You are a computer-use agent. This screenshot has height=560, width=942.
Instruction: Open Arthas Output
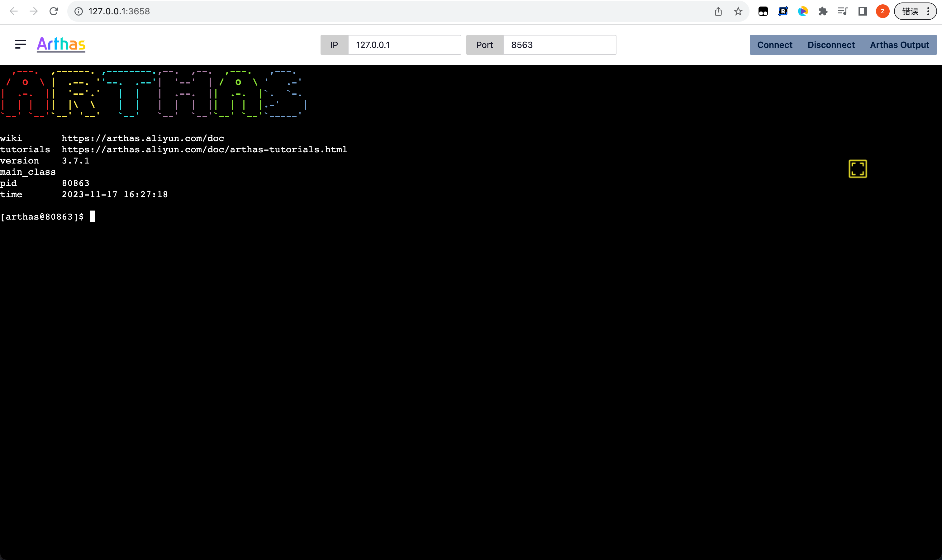tap(899, 45)
